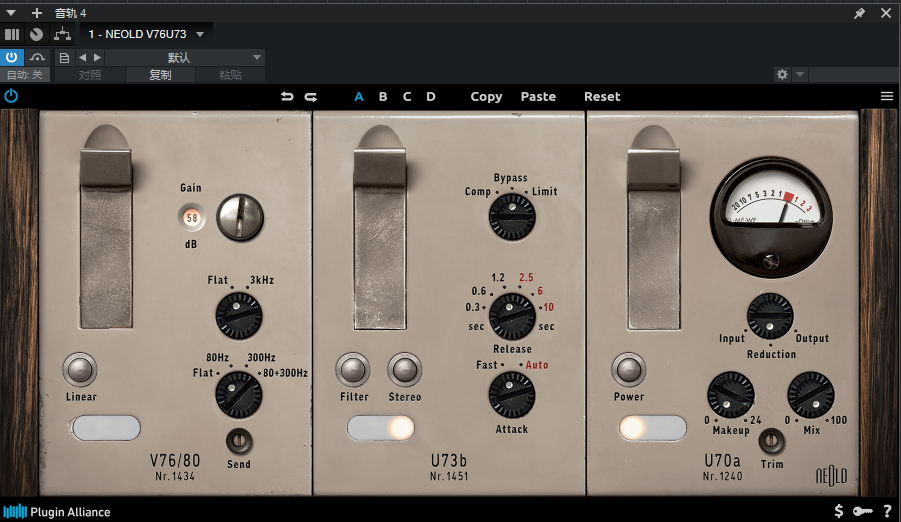Toggle the host bypass power button

pyautogui.click(x=11, y=57)
